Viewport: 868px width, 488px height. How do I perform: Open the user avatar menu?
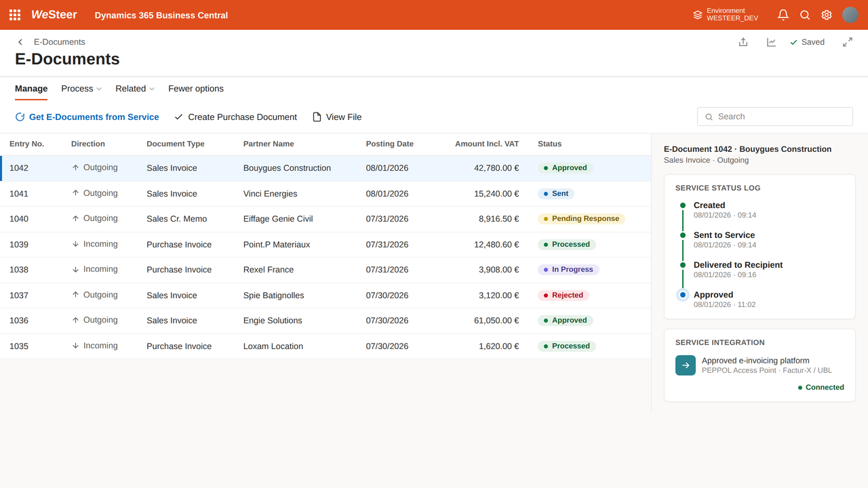click(x=850, y=15)
